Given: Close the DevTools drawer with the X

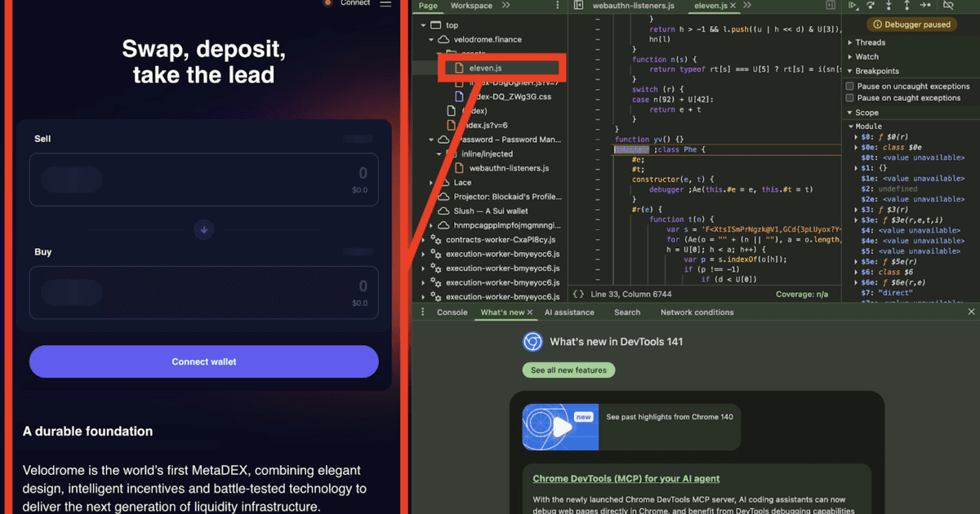Looking at the screenshot, I should coord(971,312).
